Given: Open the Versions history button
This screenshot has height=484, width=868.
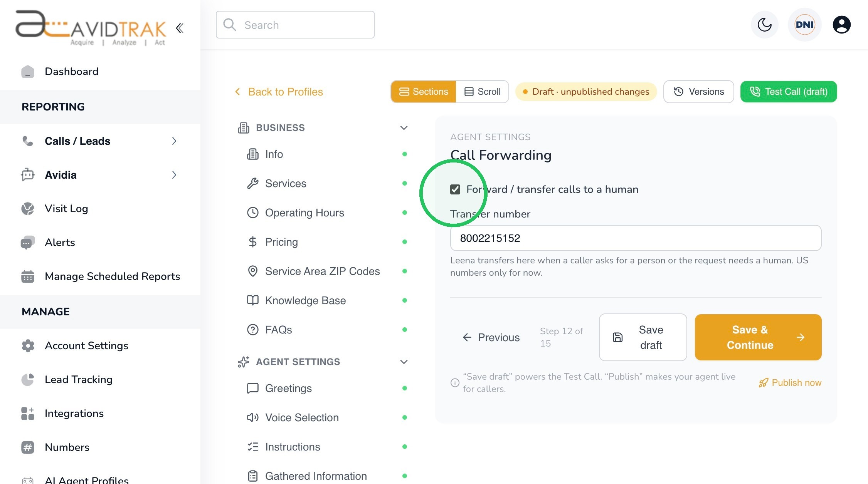Looking at the screenshot, I should pyautogui.click(x=698, y=92).
